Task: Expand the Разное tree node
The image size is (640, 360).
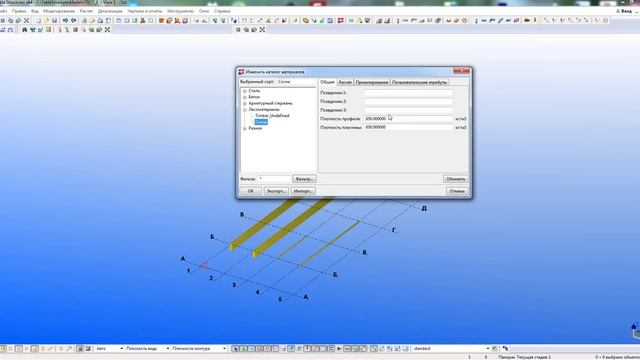Action: point(245,129)
